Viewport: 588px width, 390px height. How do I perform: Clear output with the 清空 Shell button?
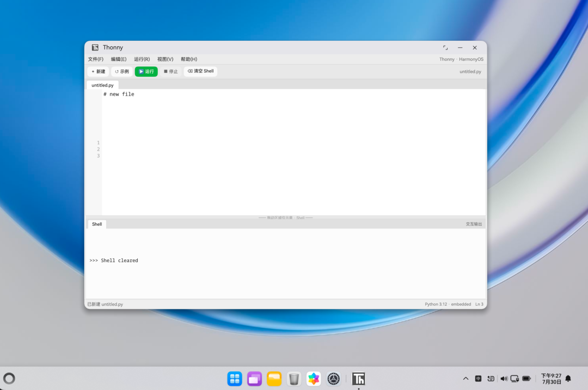[200, 71]
